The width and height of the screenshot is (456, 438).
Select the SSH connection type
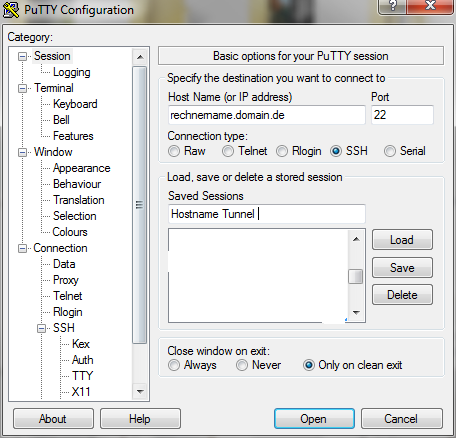[336, 151]
